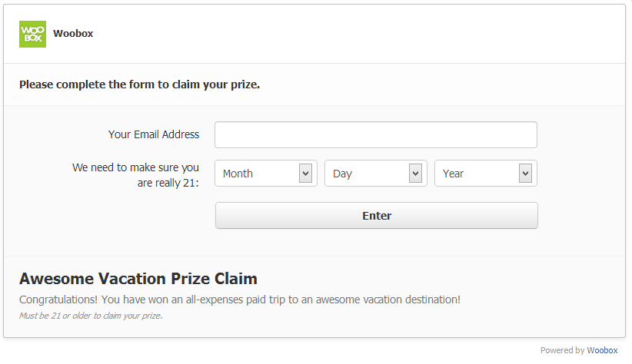Click the Year dropdown arrow icon
The width and height of the screenshot is (632, 364).
[x=525, y=173]
